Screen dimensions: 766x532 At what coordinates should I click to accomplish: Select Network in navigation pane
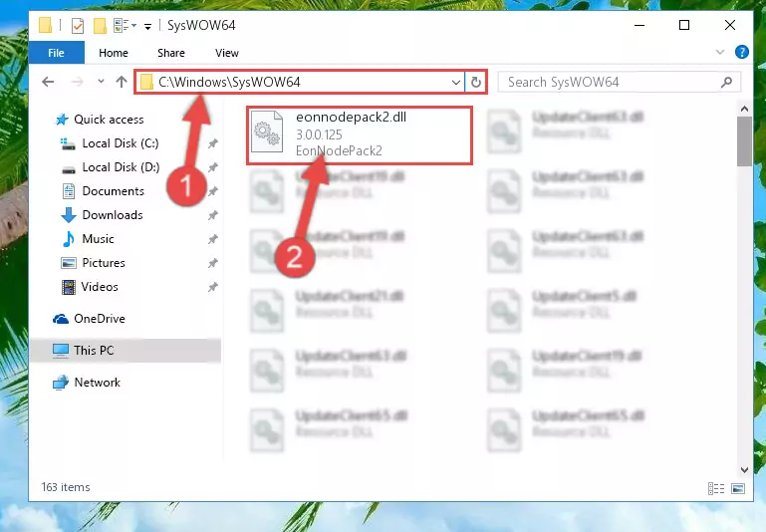tap(97, 382)
